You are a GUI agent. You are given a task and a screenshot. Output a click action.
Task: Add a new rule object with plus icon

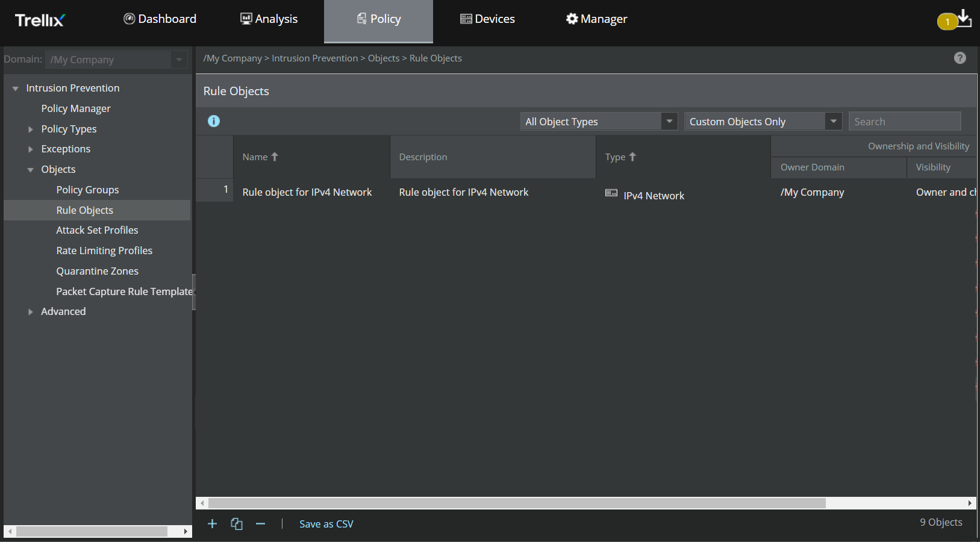coord(212,524)
